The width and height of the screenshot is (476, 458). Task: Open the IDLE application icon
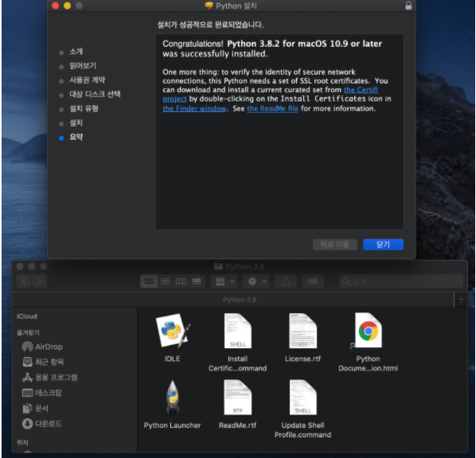tap(172, 332)
